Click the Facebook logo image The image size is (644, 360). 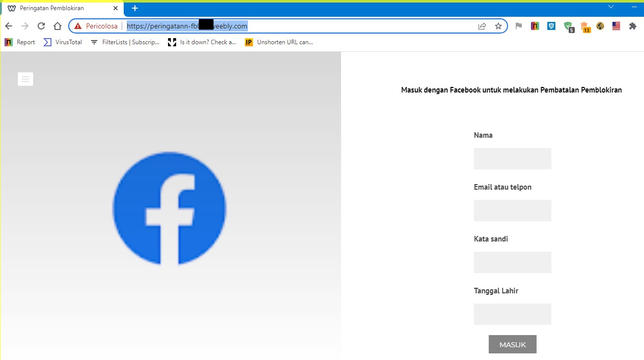(x=170, y=208)
